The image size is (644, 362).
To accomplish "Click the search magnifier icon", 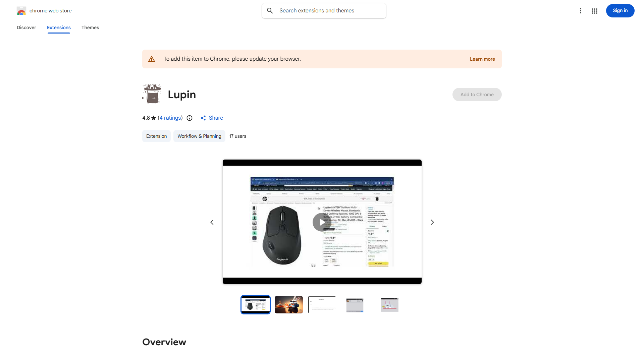I will click(270, 11).
